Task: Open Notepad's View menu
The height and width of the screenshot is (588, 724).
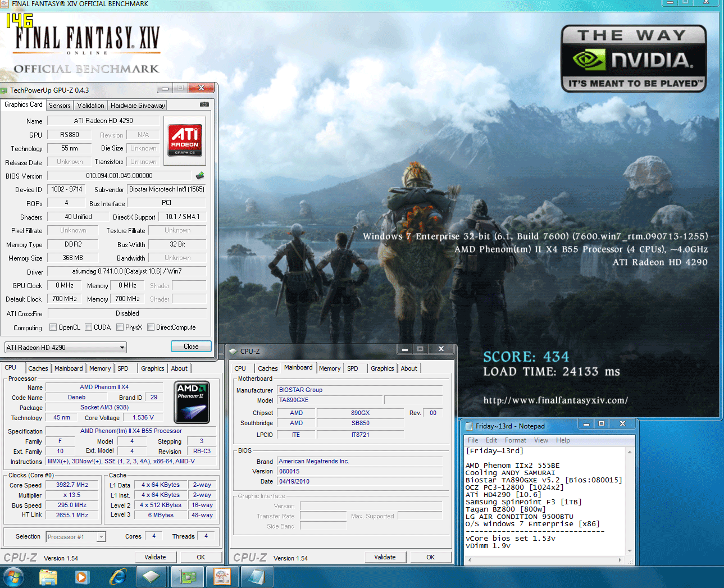Action: click(541, 440)
